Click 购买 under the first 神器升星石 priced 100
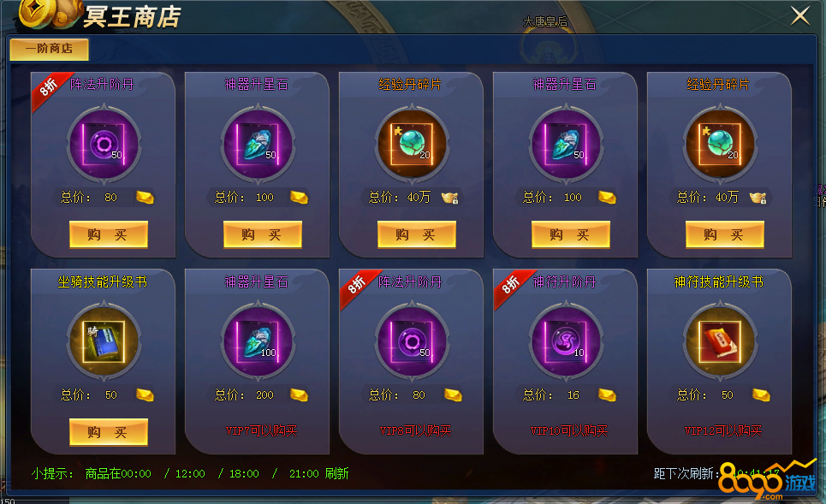Screen dimensions: 826x504 (262, 234)
